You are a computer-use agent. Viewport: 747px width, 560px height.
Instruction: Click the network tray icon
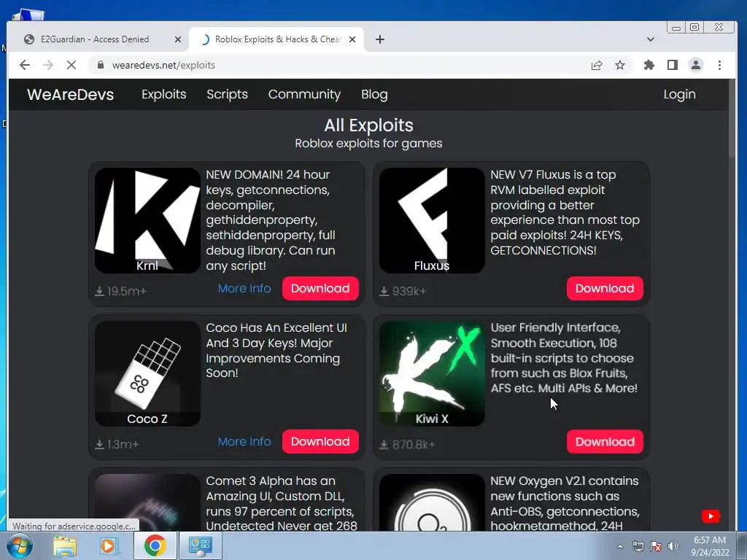[638, 546]
